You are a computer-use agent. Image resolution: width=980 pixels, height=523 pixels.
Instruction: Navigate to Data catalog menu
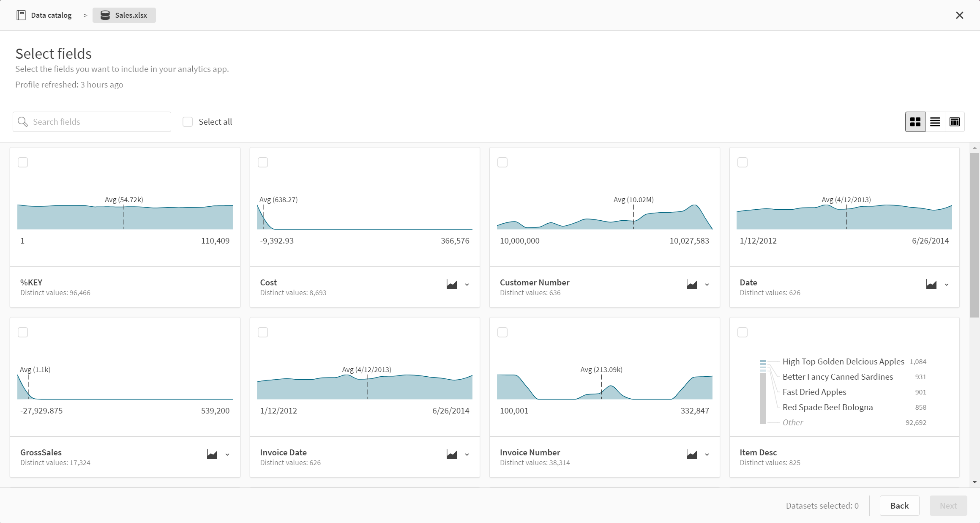44,14
